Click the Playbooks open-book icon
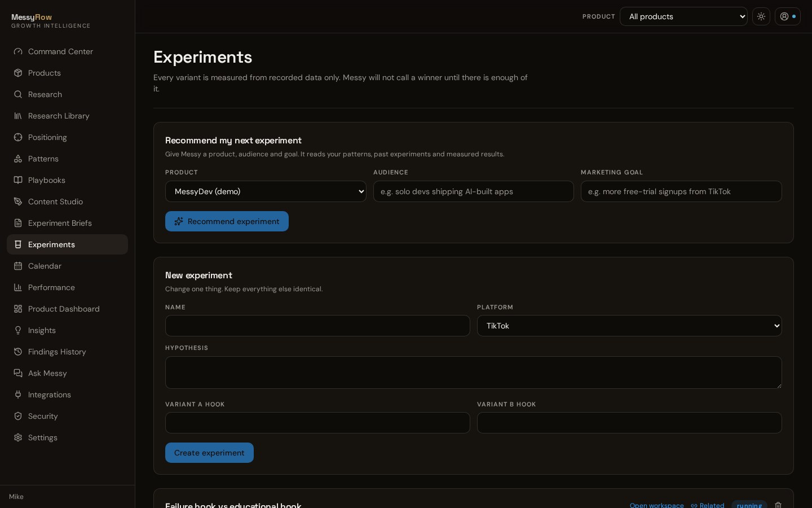 point(18,180)
